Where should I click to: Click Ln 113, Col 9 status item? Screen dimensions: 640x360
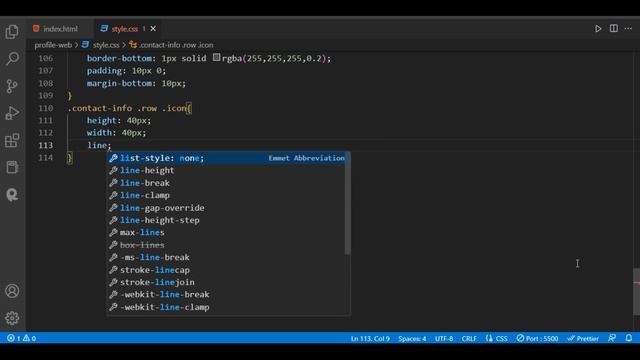tap(370, 338)
